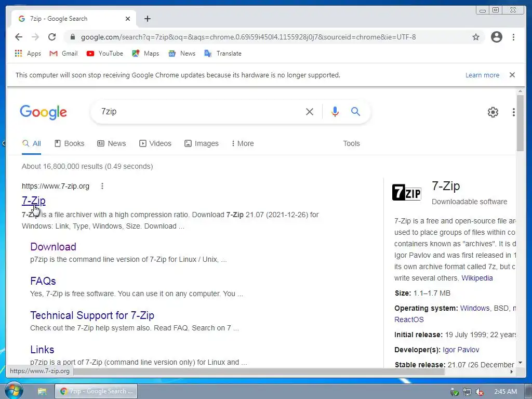Image resolution: width=532 pixels, height=399 pixels.
Task: Go to the Google logo homepage
Action: (44, 112)
